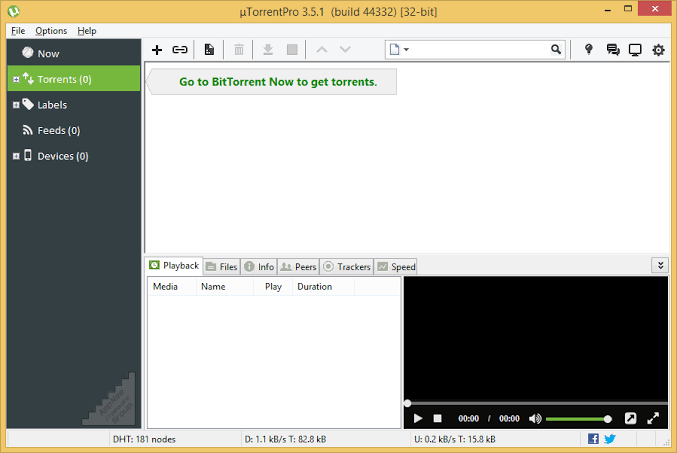Open the Help menu
The height and width of the screenshot is (453, 677).
87,31
